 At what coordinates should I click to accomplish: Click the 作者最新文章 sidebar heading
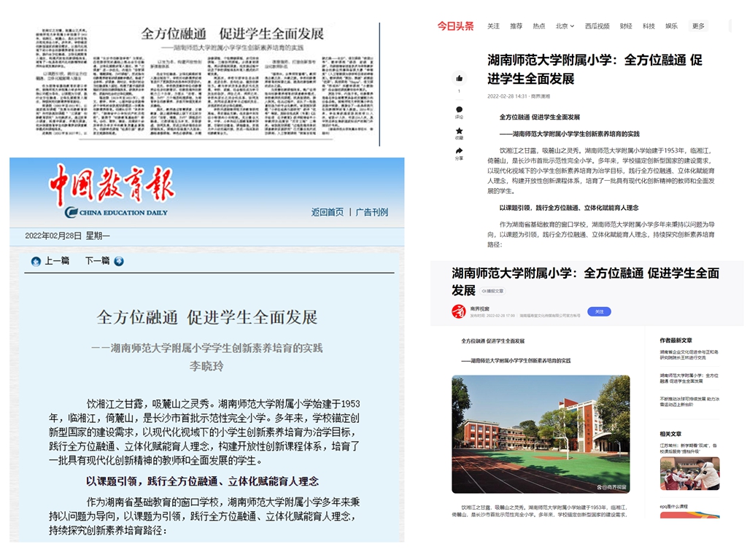(x=676, y=341)
